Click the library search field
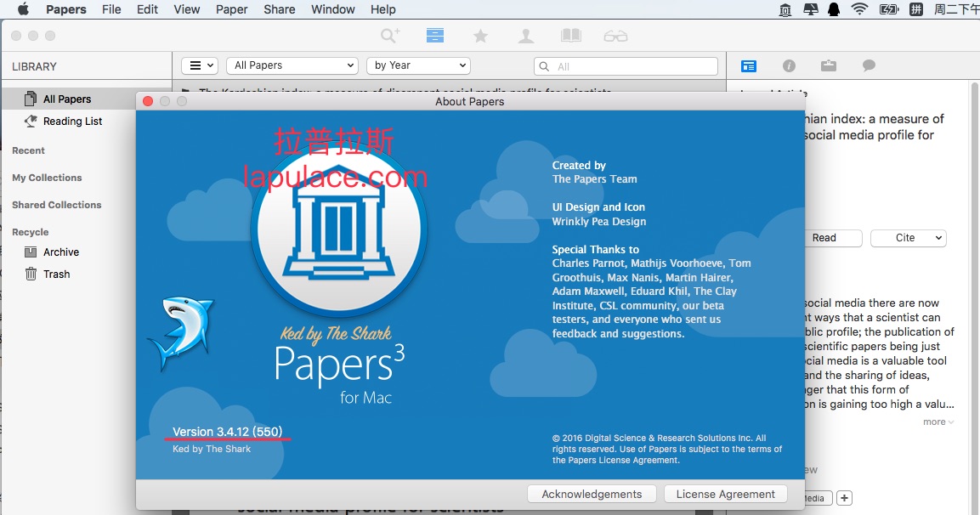 (x=626, y=66)
